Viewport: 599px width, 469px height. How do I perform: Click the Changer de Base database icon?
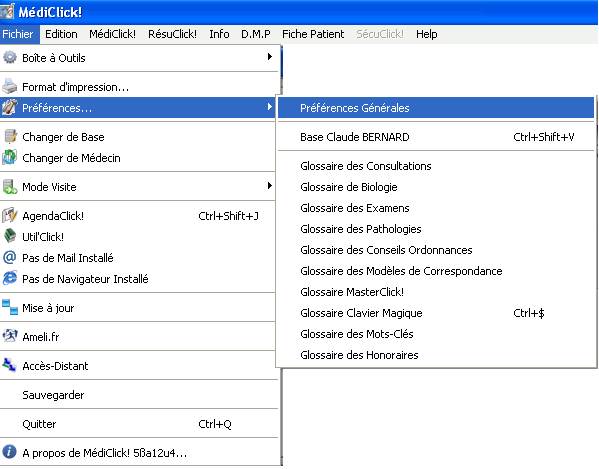[x=10, y=136]
